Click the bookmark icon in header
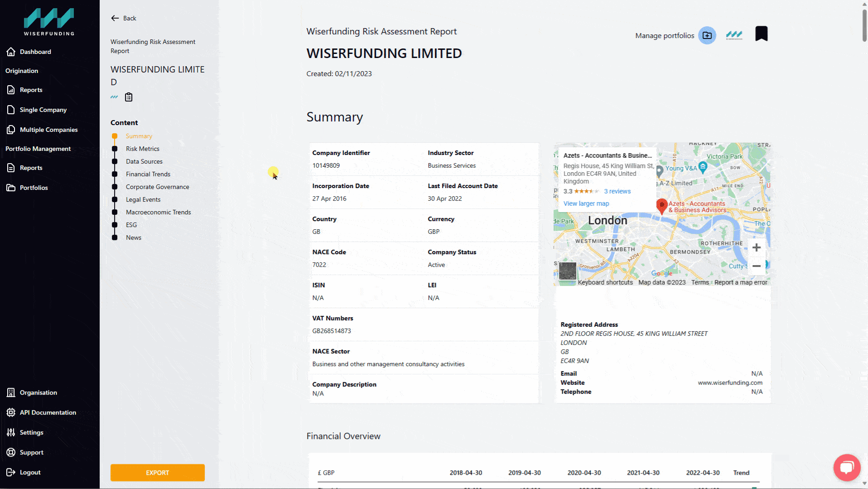 coord(762,34)
